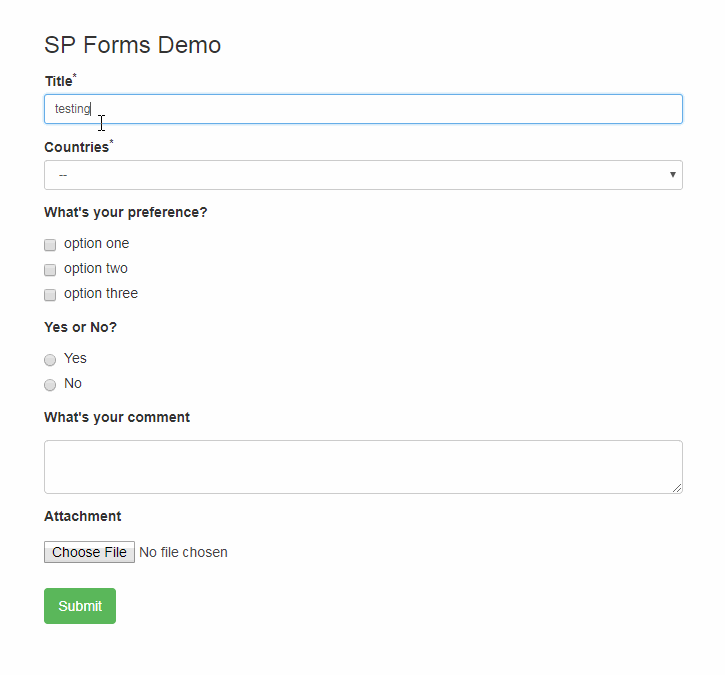Viewport: 725px width, 675px height.
Task: Click the "option one" label text
Action: 97,244
